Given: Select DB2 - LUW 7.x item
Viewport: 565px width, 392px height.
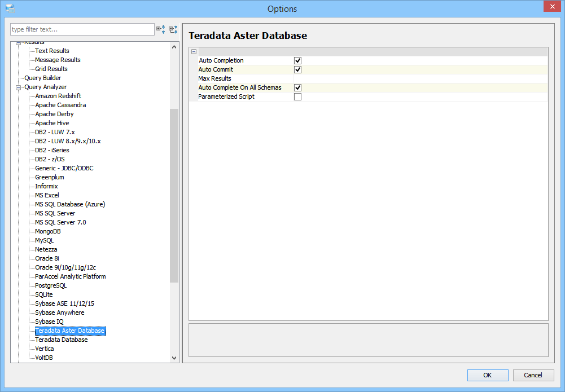Looking at the screenshot, I should pos(55,132).
